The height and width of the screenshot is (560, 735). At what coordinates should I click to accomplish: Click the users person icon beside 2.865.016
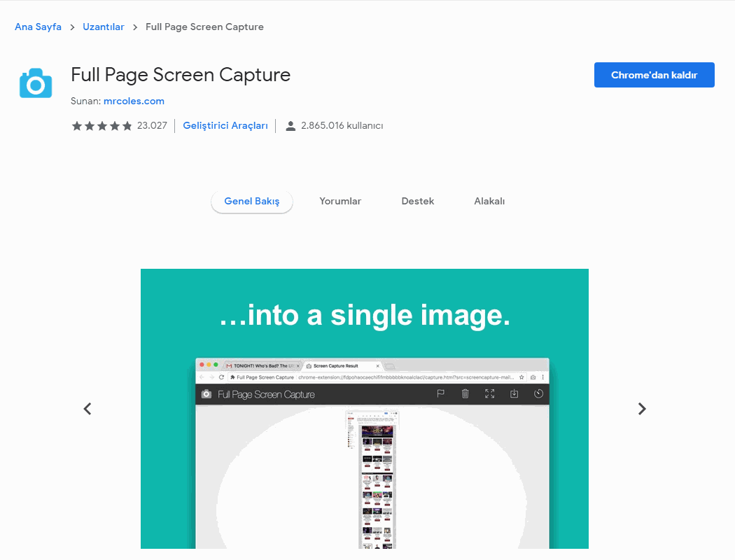coord(290,126)
